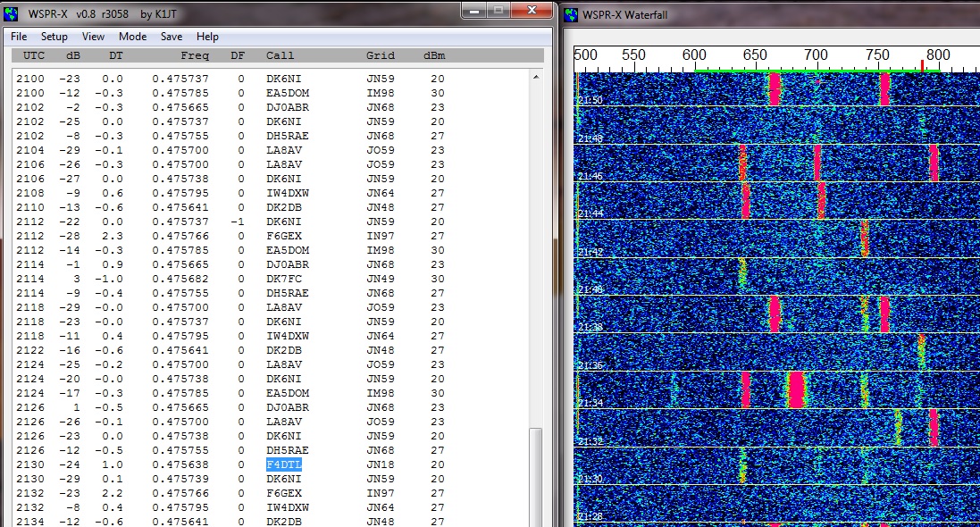Click the 21:50 waterfall time label
Viewport: 980px width, 527px height.
point(590,100)
